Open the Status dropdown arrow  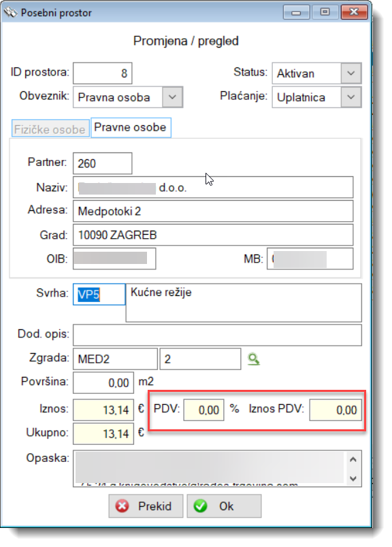point(350,73)
